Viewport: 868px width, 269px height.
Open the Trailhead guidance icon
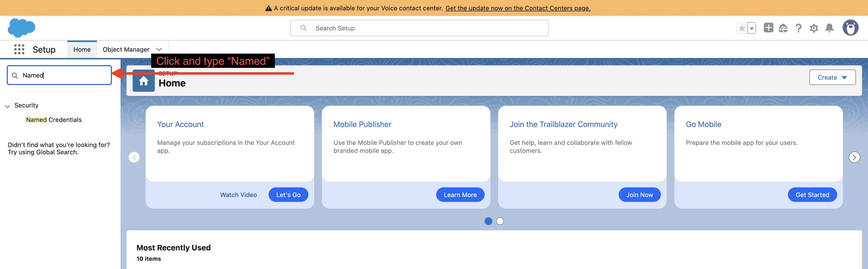coord(783,28)
